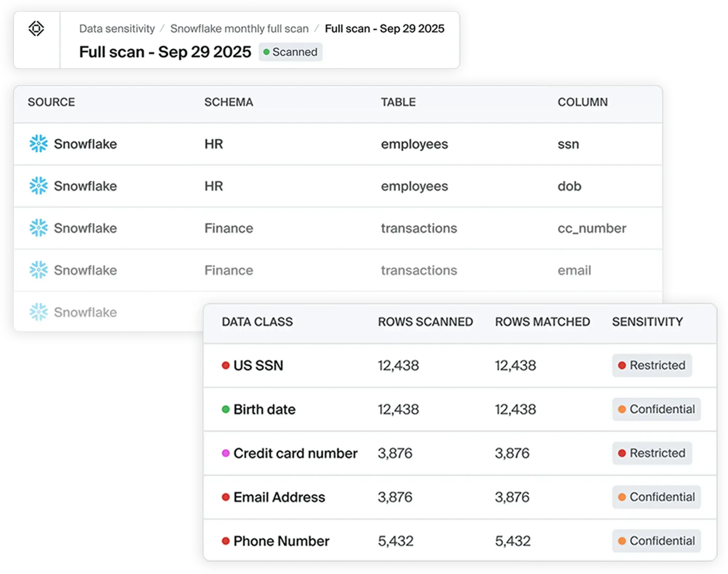Click the Scanned status badge
Image resolution: width=728 pixels, height=574 pixels.
click(290, 52)
